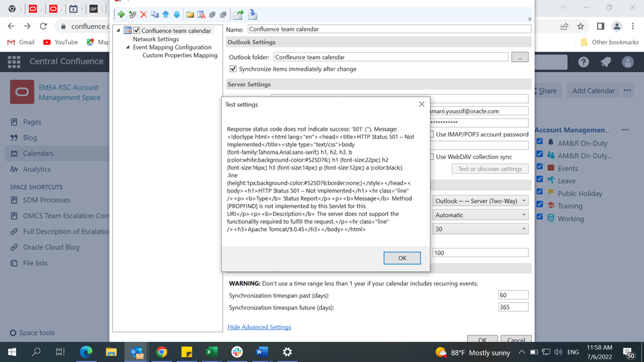Image resolution: width=644 pixels, height=362 pixels.
Task: Browse Outlook folder with ellipsis button
Action: point(520,57)
